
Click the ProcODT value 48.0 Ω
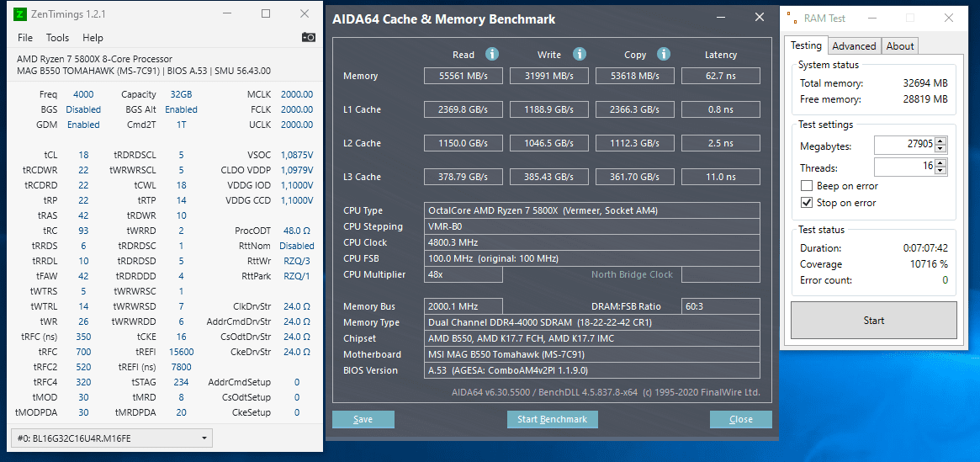click(x=297, y=231)
